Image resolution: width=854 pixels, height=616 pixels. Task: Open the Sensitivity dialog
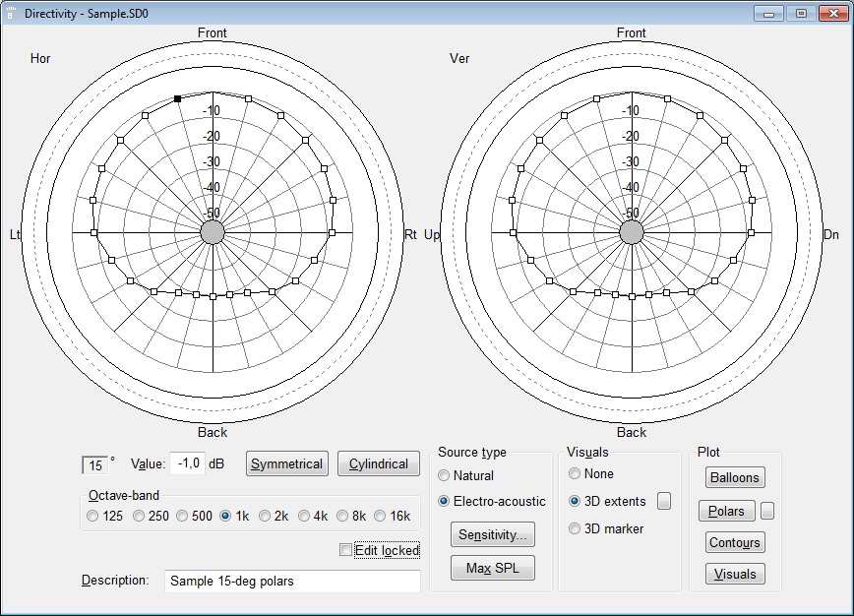(492, 535)
